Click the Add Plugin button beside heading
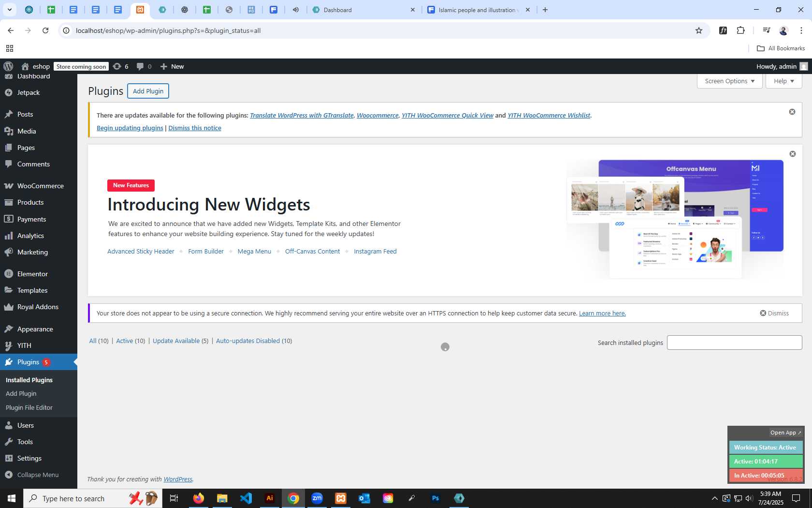812x508 pixels. (x=148, y=91)
